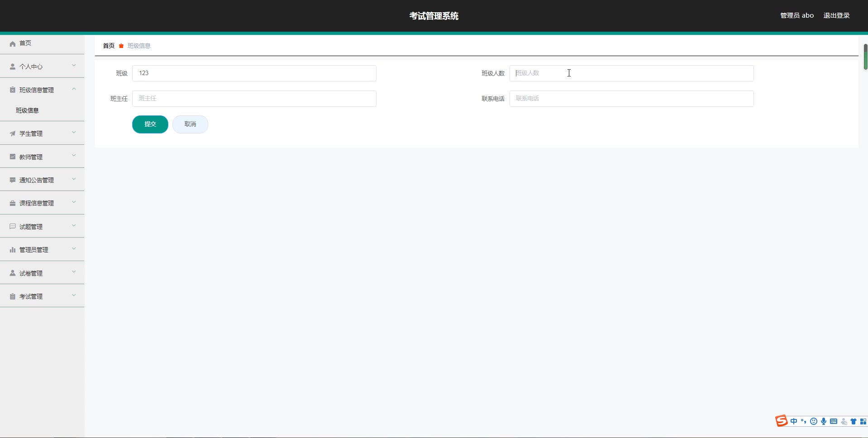Click the 取消 cancel button
Screen dimensions: 868x438
pos(190,124)
